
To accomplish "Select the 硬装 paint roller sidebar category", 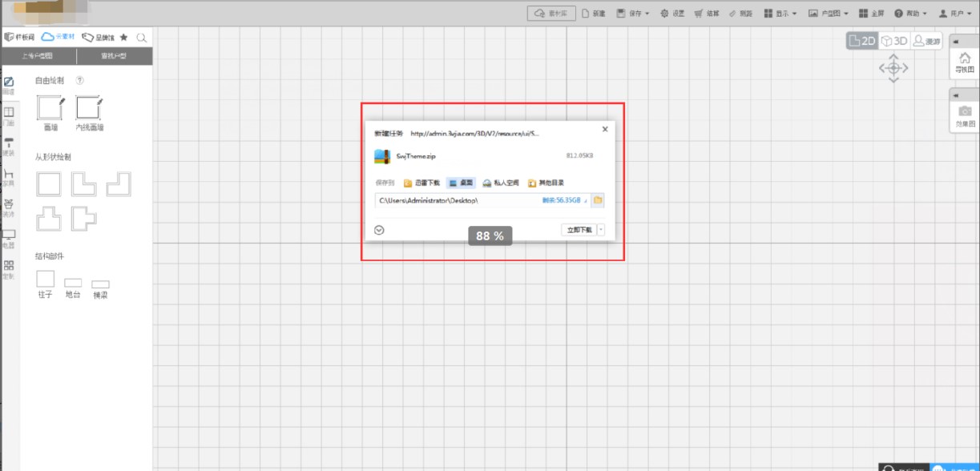I will tap(9, 147).
